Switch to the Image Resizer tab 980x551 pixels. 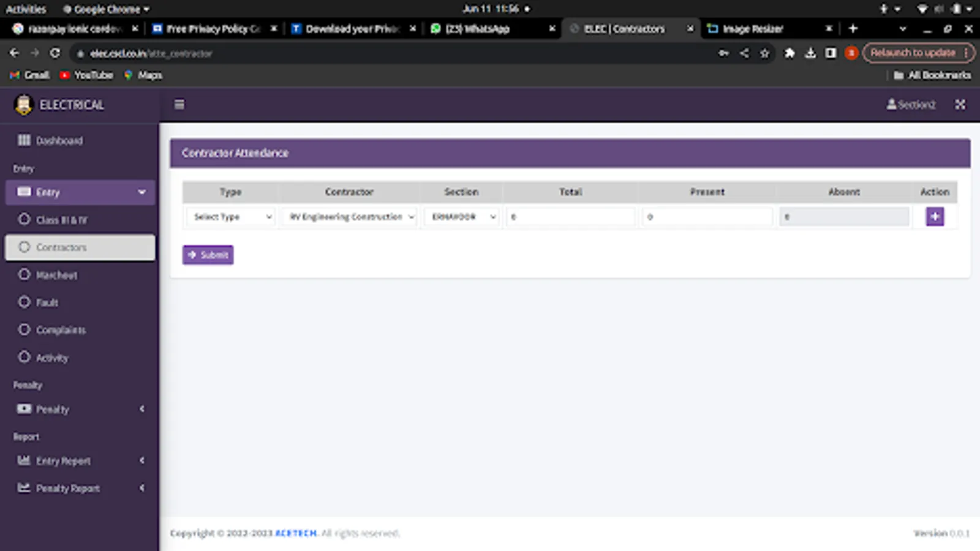(769, 29)
